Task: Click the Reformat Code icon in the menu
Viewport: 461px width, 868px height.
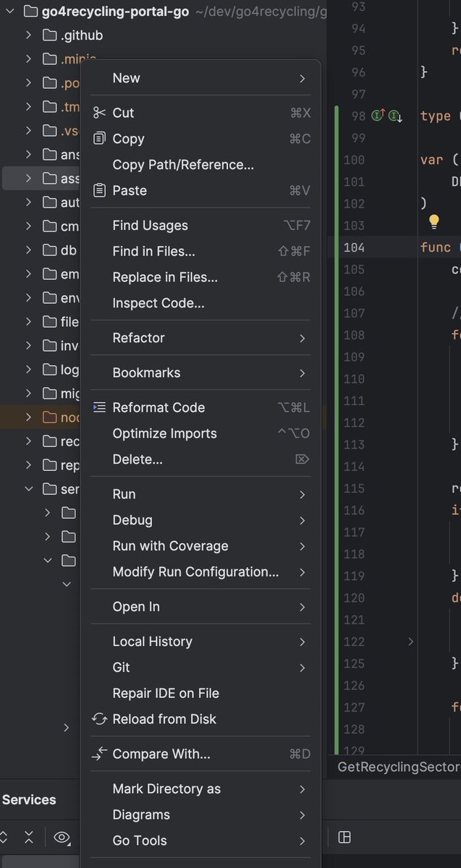Action: (100, 408)
